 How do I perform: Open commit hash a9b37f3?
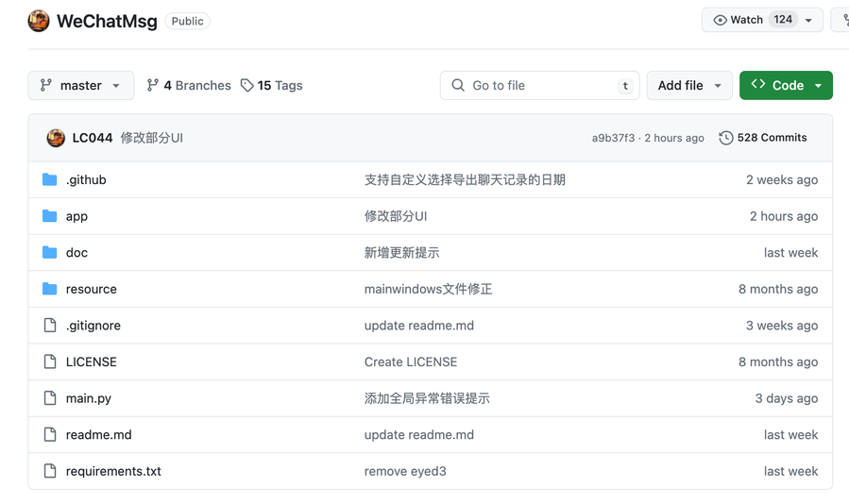tap(613, 138)
